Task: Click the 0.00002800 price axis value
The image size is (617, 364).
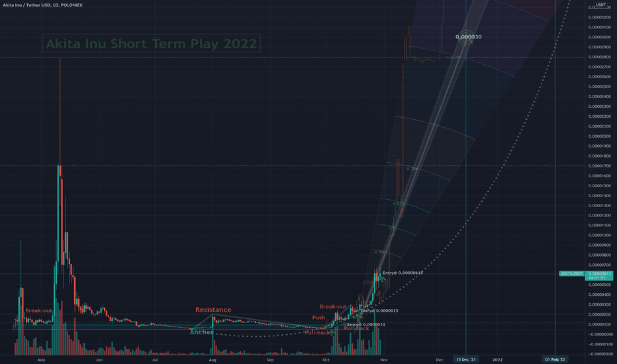Action: [x=599, y=57]
